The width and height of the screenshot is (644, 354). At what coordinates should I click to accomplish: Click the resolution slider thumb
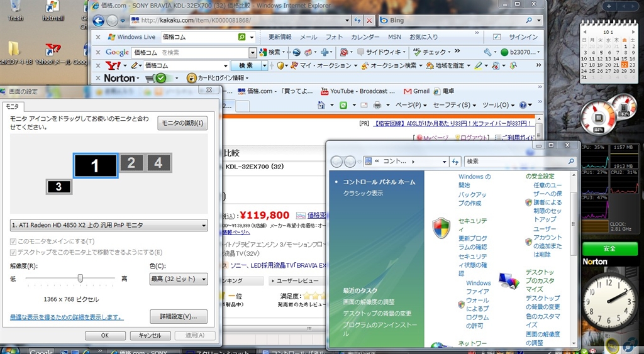click(80, 279)
